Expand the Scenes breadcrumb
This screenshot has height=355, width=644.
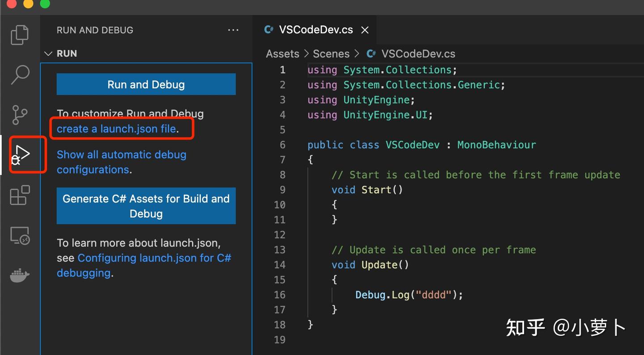pos(331,54)
